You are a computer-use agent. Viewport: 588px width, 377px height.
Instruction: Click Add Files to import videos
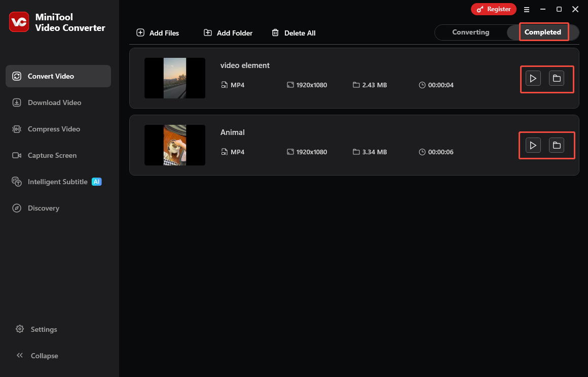coord(158,32)
